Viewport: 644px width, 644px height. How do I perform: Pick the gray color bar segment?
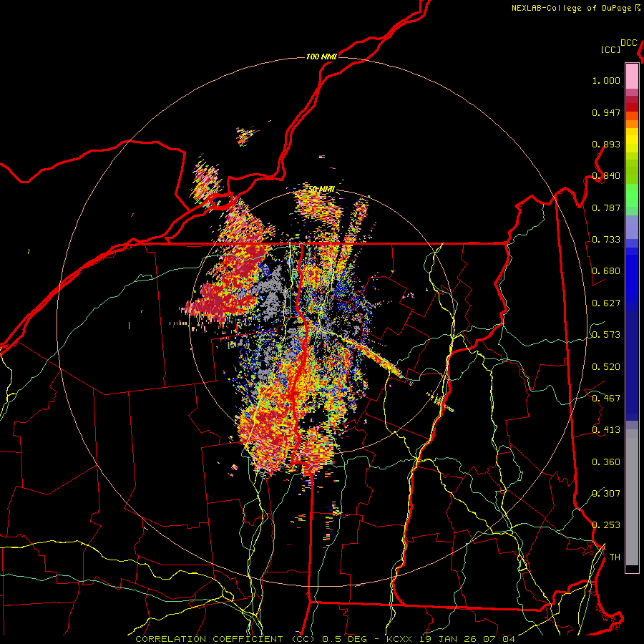point(632,497)
